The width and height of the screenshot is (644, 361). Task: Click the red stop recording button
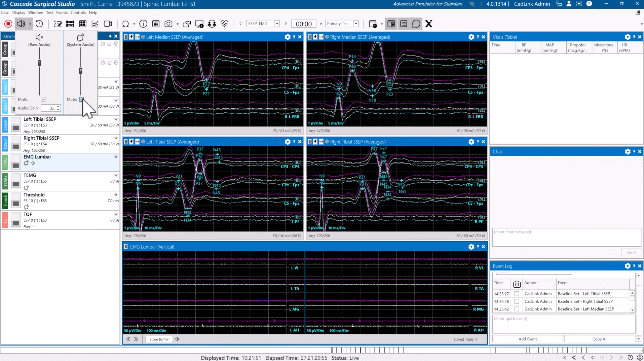(x=8, y=24)
